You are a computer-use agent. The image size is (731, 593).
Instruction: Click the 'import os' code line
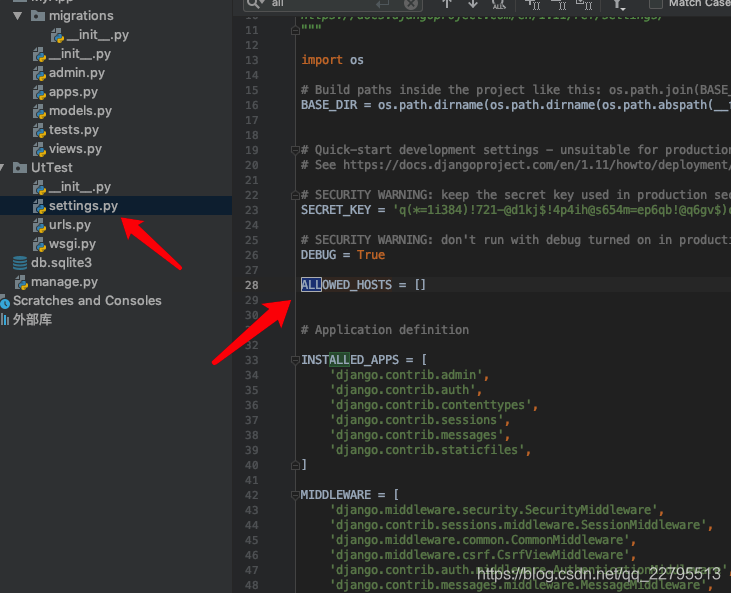332,60
